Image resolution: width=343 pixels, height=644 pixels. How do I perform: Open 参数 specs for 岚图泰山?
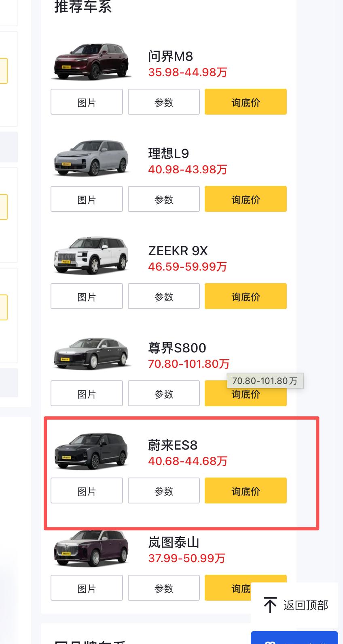click(163, 588)
